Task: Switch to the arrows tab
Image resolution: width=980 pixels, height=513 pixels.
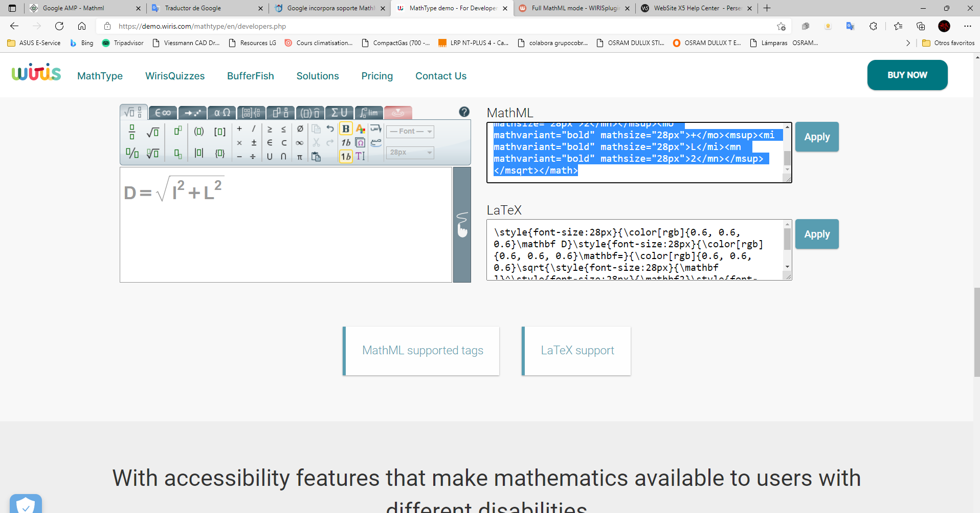Action: (193, 113)
